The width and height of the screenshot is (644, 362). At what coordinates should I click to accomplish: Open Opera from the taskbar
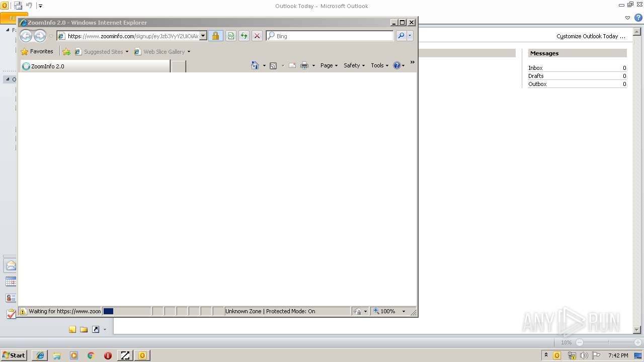(108, 355)
